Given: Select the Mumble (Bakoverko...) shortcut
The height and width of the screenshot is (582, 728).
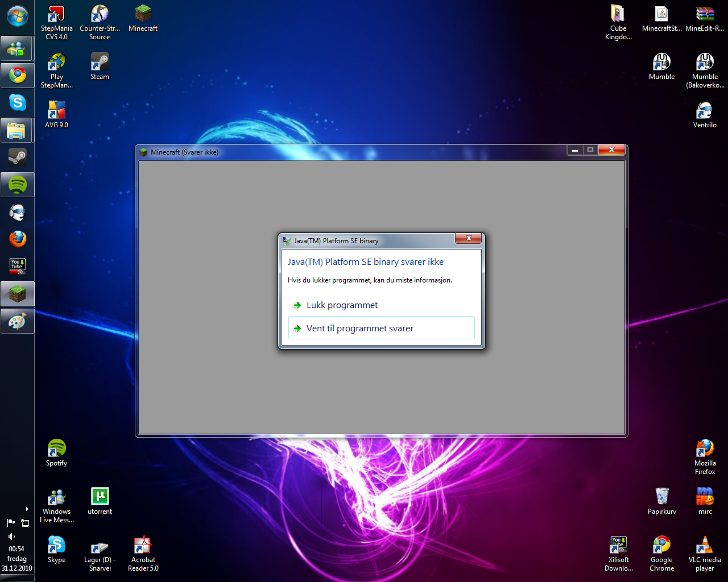Looking at the screenshot, I should [x=705, y=71].
